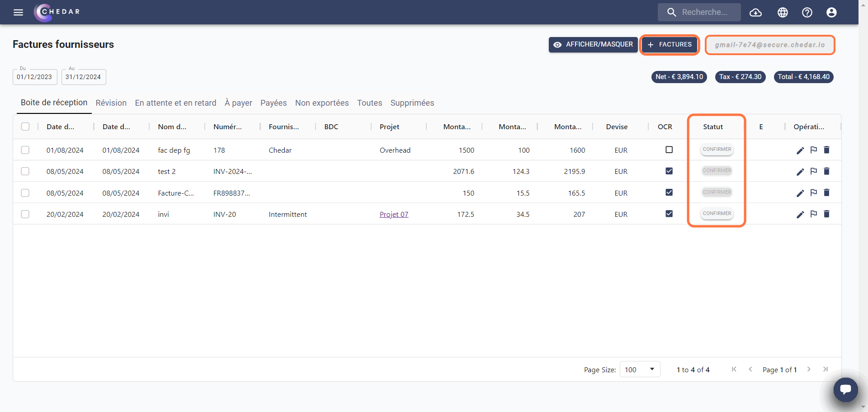The width and height of the screenshot is (868, 412).
Task: Flag the INV-20 invoice
Action: 814,214
